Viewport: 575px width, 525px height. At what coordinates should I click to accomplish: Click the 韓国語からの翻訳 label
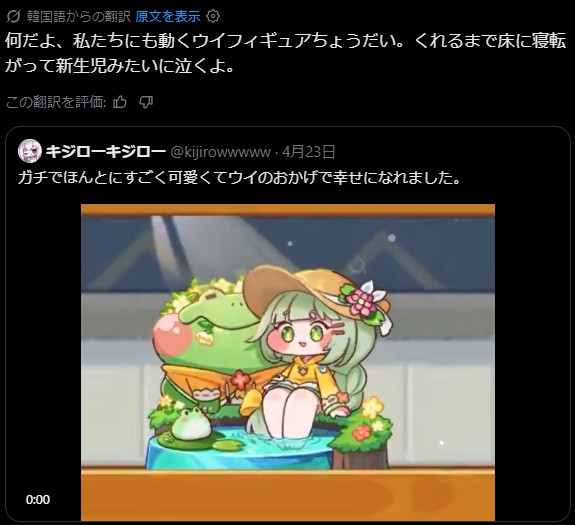click(x=79, y=16)
